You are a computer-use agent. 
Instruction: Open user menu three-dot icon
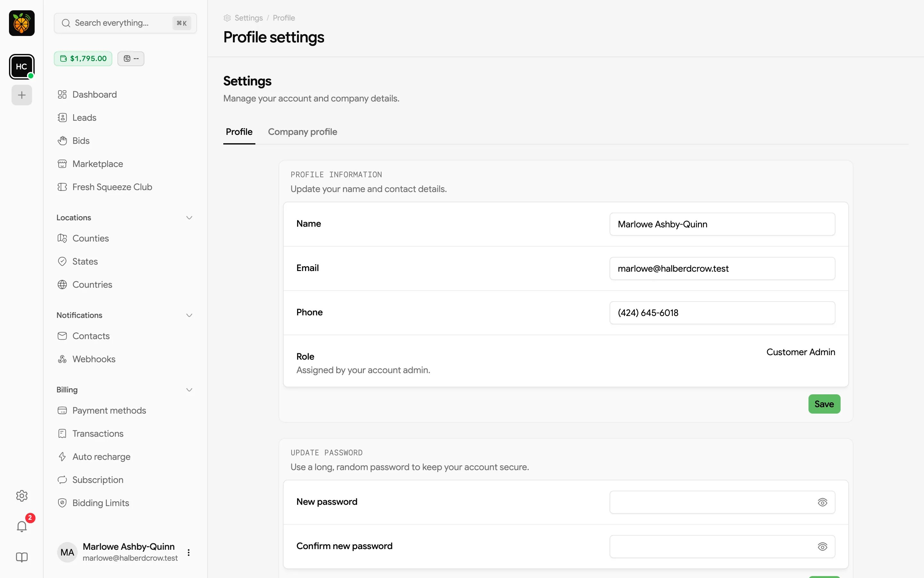click(189, 552)
